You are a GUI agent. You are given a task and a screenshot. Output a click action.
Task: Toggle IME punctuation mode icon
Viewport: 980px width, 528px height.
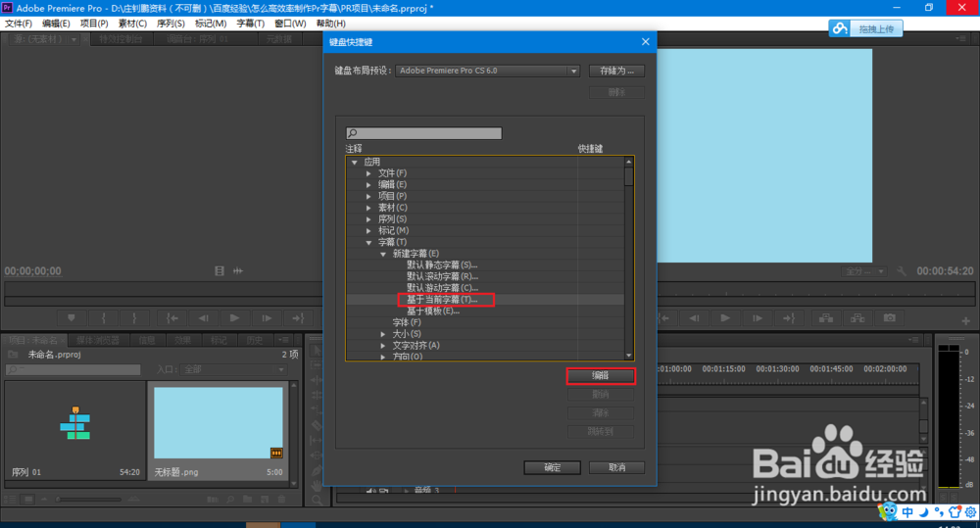(x=939, y=511)
